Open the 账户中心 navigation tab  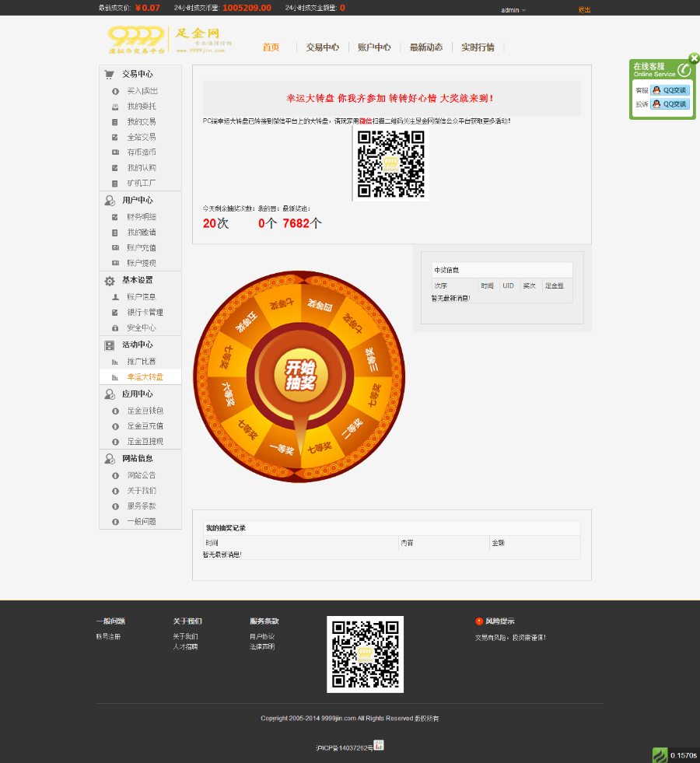[374, 47]
